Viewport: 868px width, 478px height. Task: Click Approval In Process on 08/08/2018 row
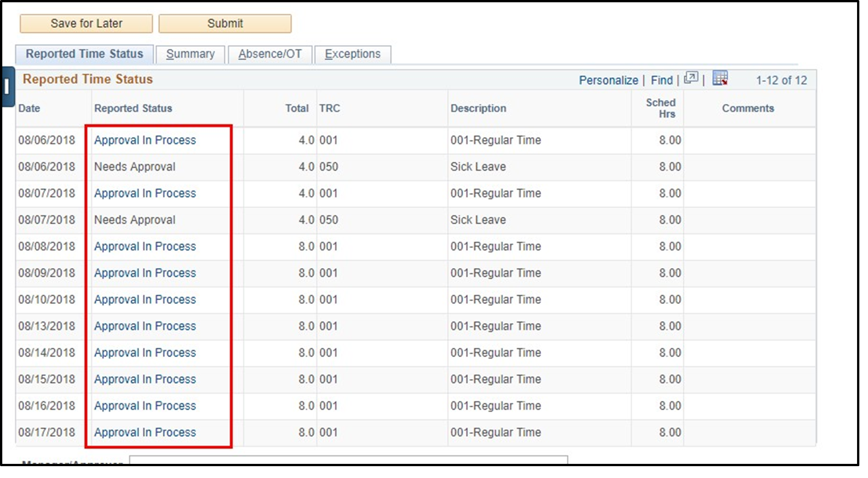click(145, 246)
